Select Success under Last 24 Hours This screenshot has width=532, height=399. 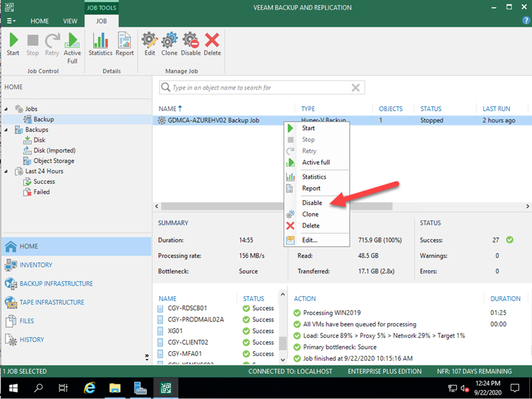(39, 182)
